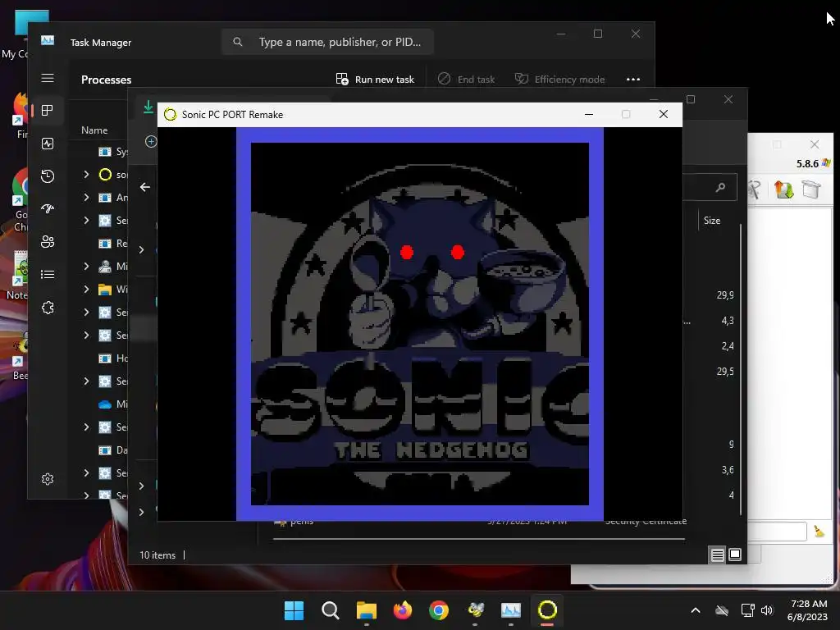This screenshot has height=630, width=840.
Task: Open Windows Start menu
Action: click(294, 610)
